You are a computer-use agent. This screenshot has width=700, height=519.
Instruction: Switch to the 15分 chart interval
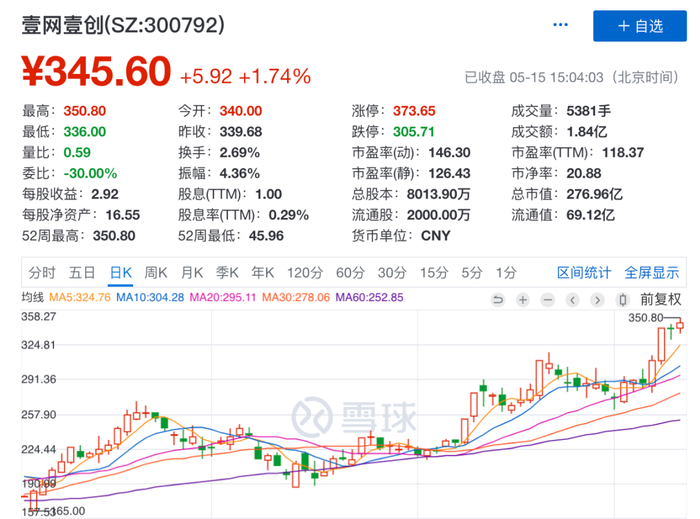click(x=433, y=272)
